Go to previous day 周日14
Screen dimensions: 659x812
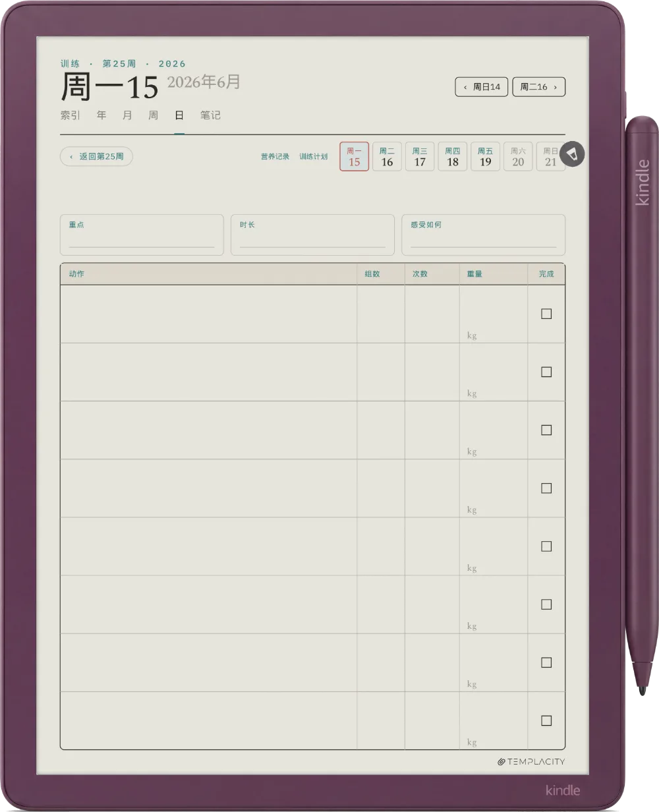point(482,87)
